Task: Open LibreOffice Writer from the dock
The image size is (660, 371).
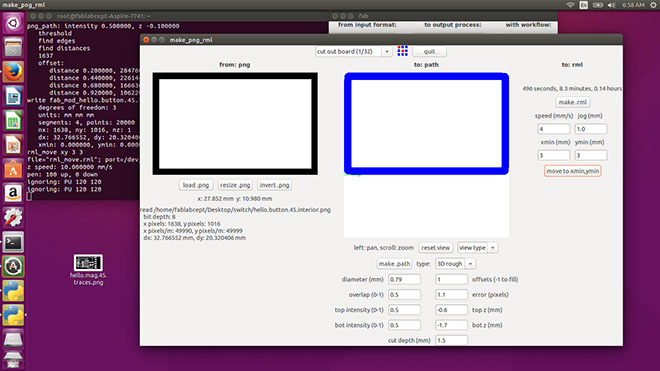Action: tap(13, 96)
